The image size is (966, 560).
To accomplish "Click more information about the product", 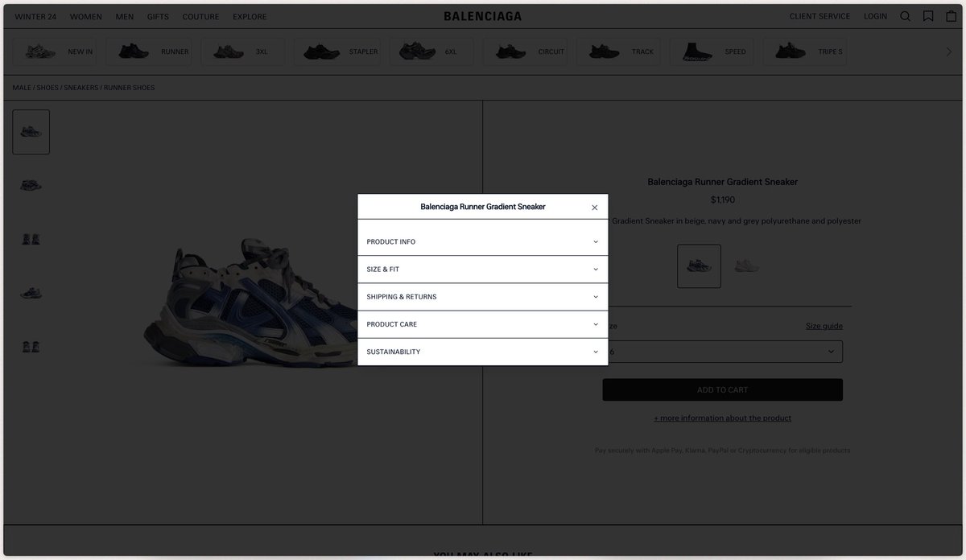I will [723, 418].
